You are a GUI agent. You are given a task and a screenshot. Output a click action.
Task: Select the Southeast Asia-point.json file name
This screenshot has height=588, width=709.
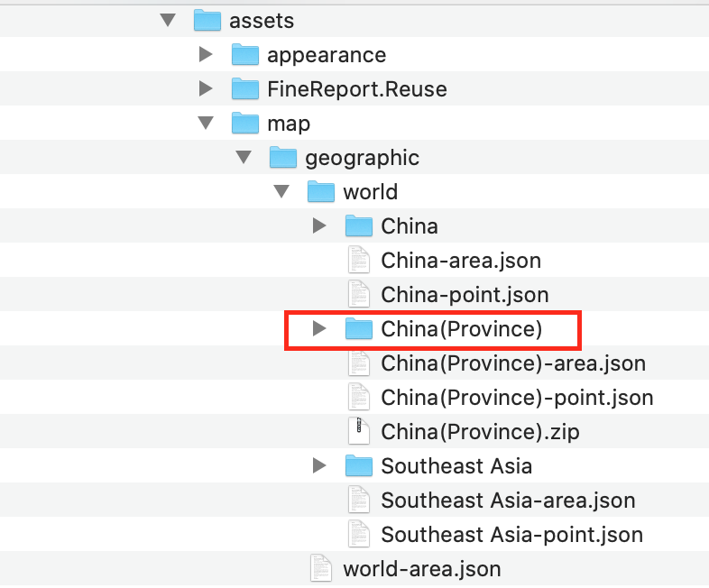tap(511, 536)
